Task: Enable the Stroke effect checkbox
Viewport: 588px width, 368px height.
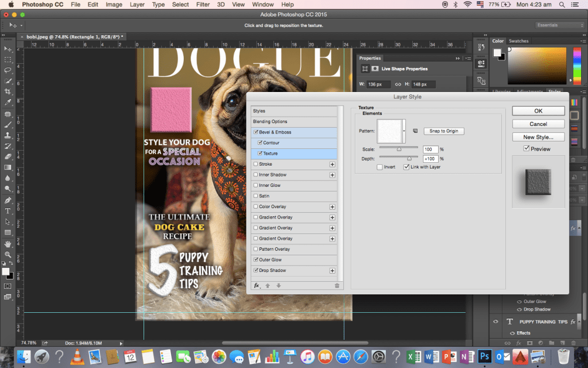Action: (256, 164)
